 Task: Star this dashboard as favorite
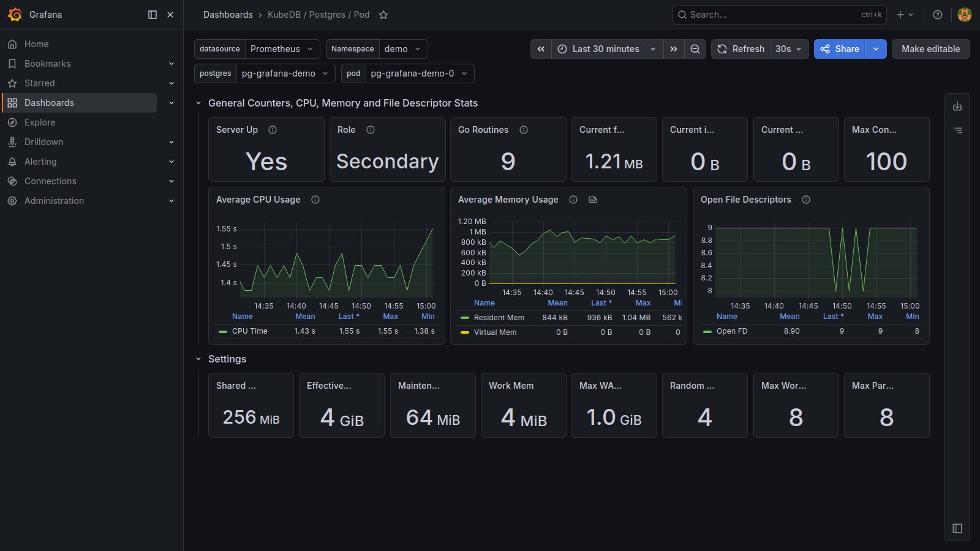[x=383, y=15]
